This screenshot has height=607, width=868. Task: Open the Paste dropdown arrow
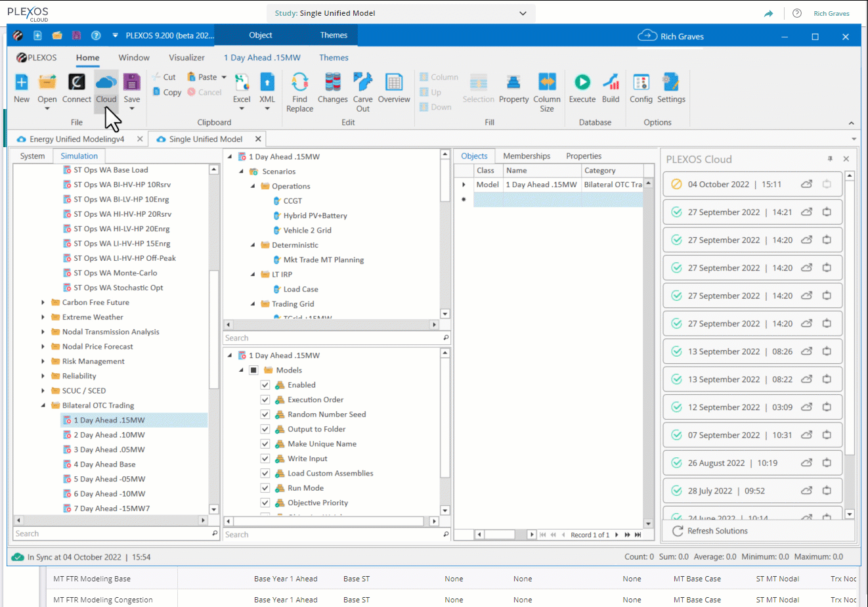[x=224, y=77]
